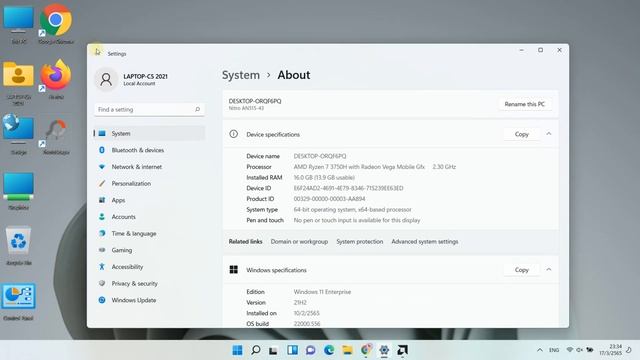Select the Device ID value text

(x=348, y=188)
